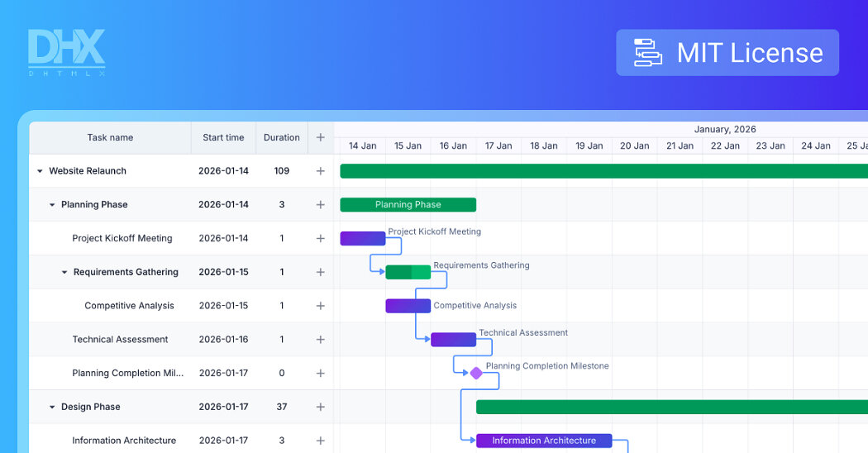868x453 pixels.
Task: Click the Project Kickoff Meeting chart label
Action: [435, 231]
